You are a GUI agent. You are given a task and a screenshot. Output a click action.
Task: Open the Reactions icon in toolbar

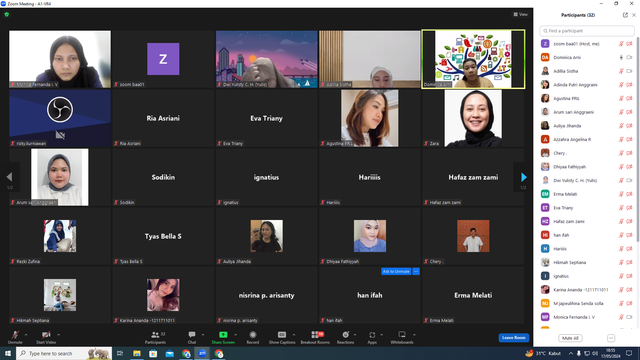click(x=345, y=335)
